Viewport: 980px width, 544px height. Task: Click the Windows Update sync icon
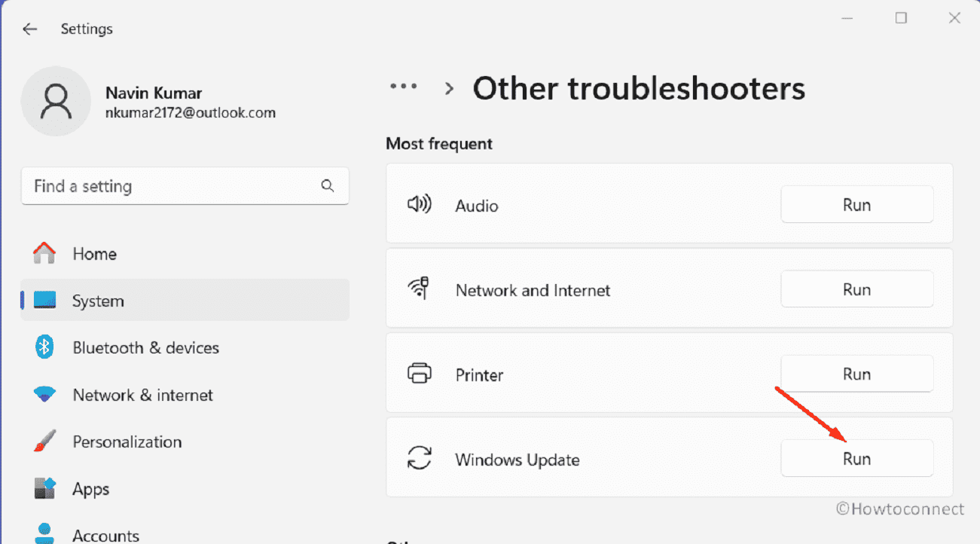click(419, 459)
